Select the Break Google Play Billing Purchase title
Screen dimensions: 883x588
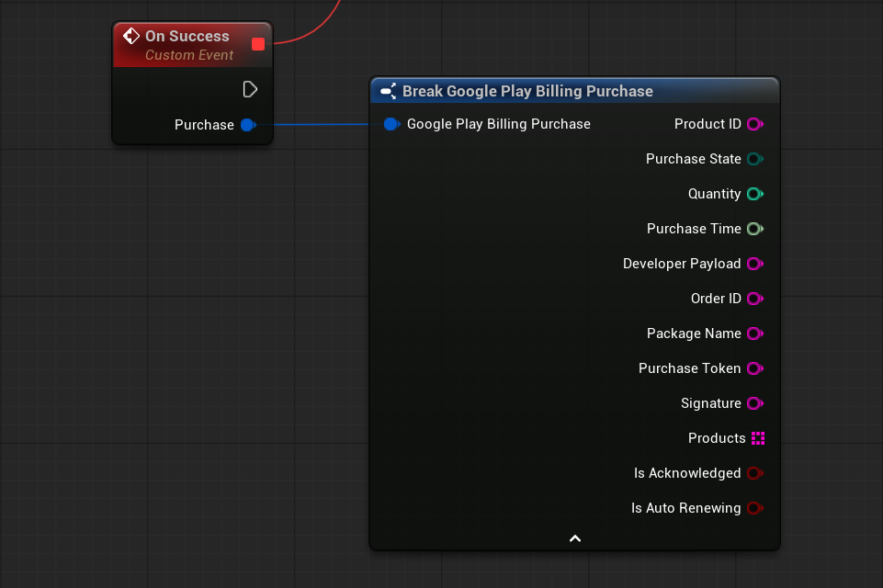tap(527, 91)
